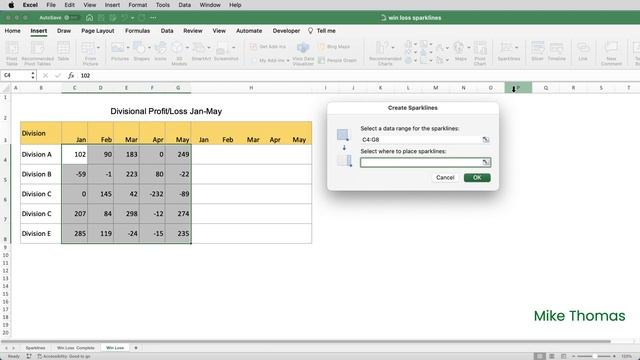Click the horizontal scrollbar above sheet tabs

pyautogui.click(x=306, y=341)
